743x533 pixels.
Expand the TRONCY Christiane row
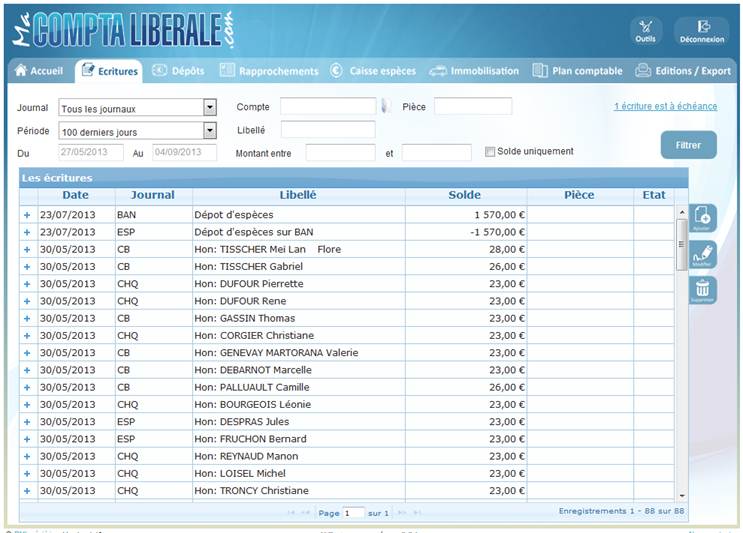[x=27, y=491]
